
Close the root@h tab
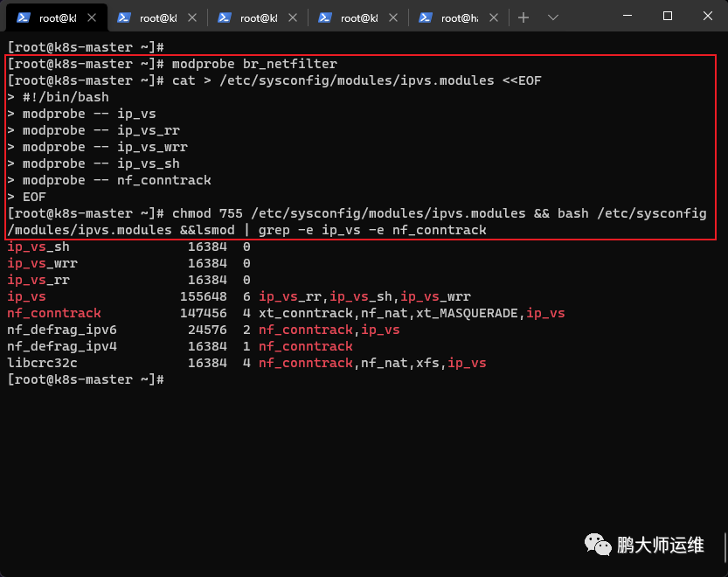click(x=494, y=17)
